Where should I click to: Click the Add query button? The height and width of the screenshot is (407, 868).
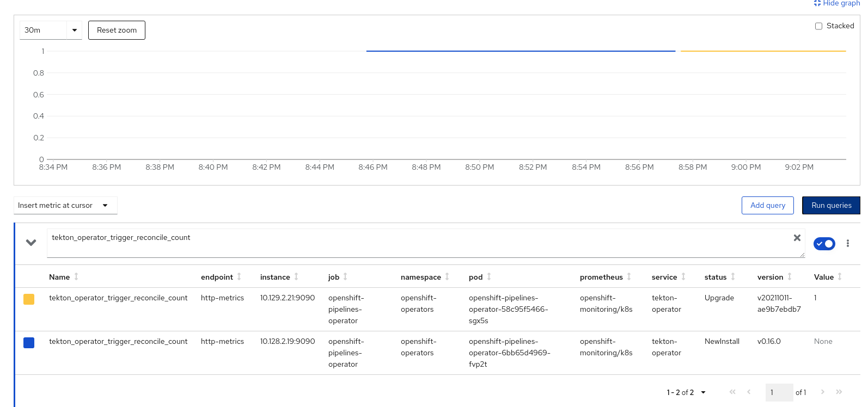[x=767, y=206]
